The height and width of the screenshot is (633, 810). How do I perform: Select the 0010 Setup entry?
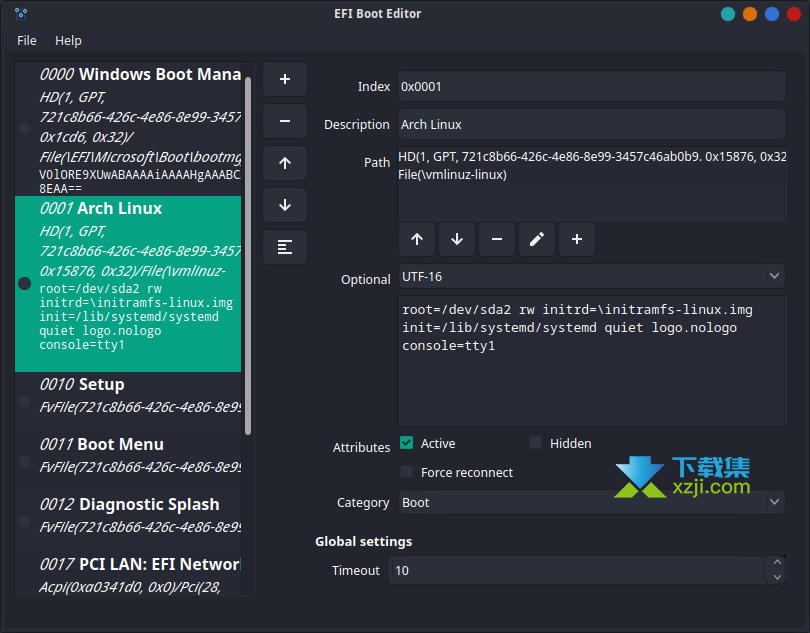128,402
